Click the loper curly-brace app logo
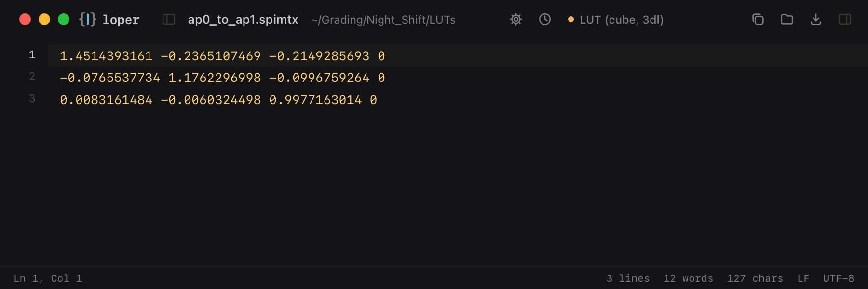868x289 pixels. point(87,19)
